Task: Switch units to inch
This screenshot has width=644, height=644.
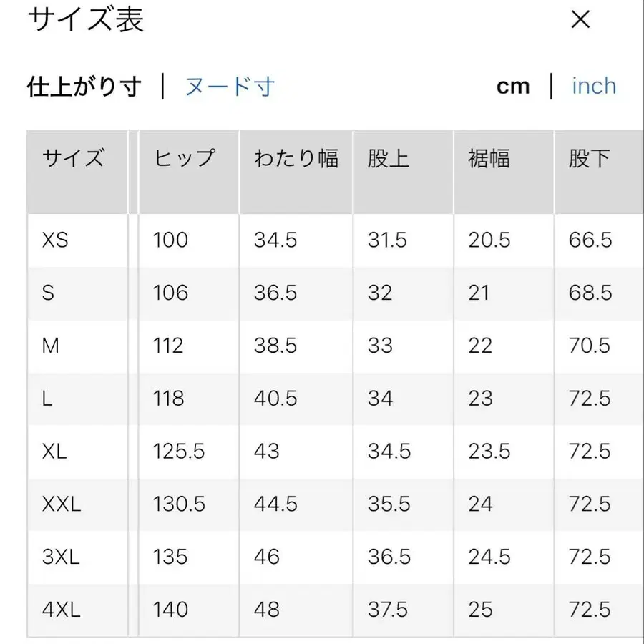Action: (593, 86)
